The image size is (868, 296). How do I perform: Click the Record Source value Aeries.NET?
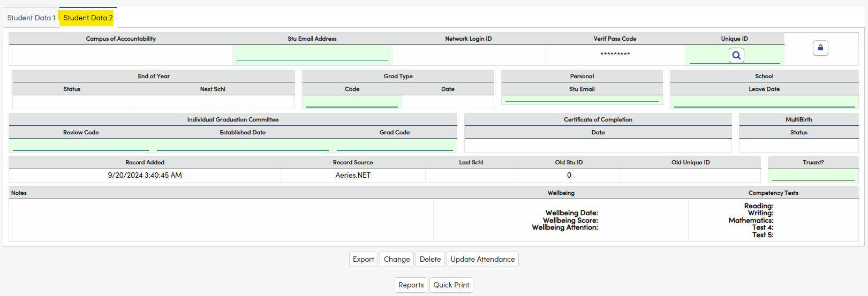click(x=353, y=175)
